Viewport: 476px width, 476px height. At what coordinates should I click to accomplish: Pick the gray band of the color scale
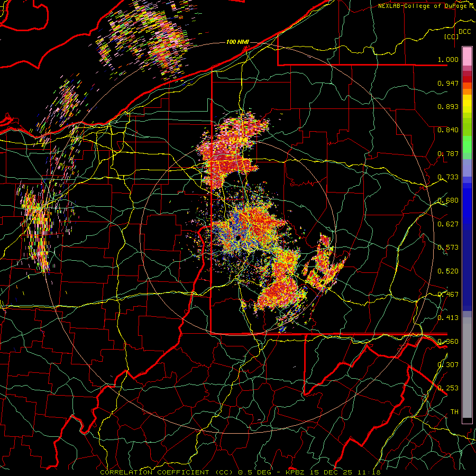[x=467, y=368]
